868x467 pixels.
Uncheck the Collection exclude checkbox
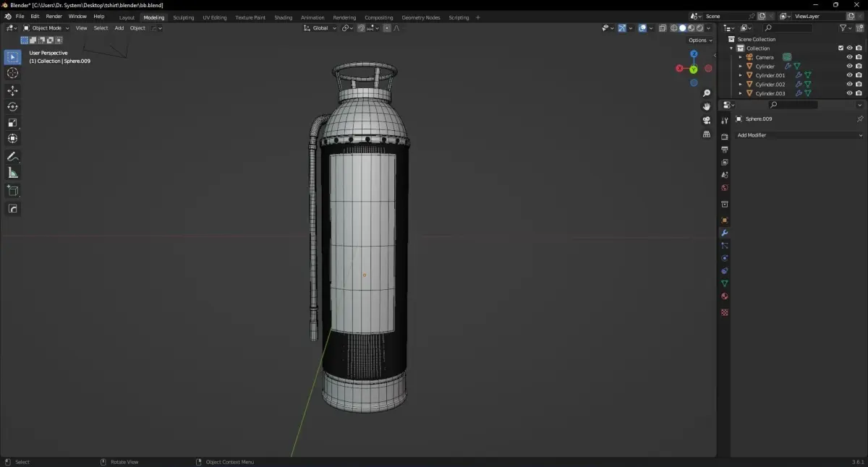click(x=841, y=48)
